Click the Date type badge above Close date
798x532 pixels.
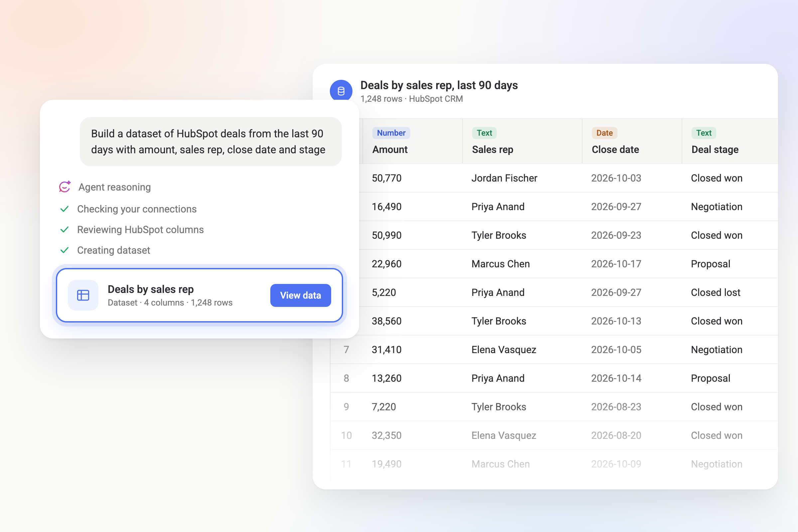point(604,133)
